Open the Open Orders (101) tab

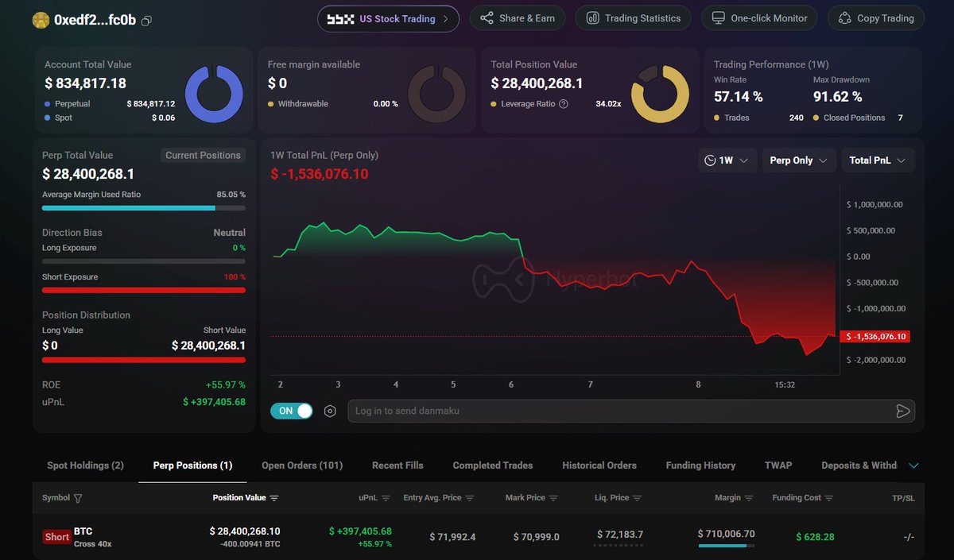[302, 465]
